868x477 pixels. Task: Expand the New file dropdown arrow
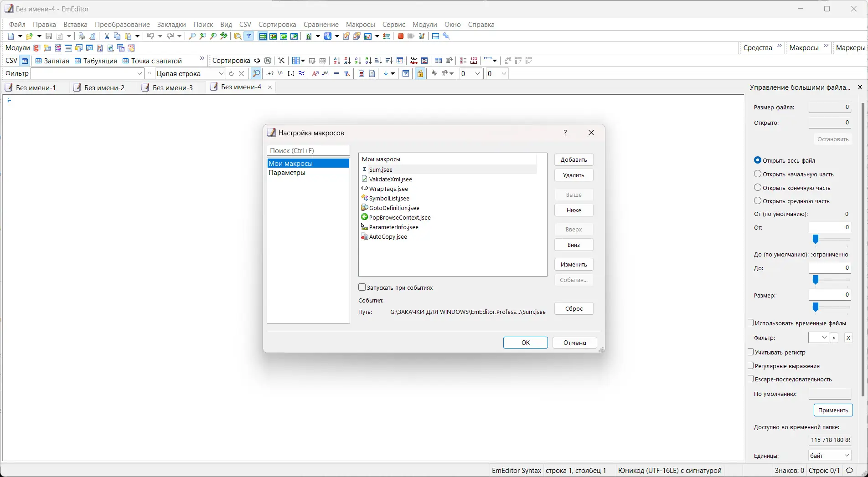(20, 36)
